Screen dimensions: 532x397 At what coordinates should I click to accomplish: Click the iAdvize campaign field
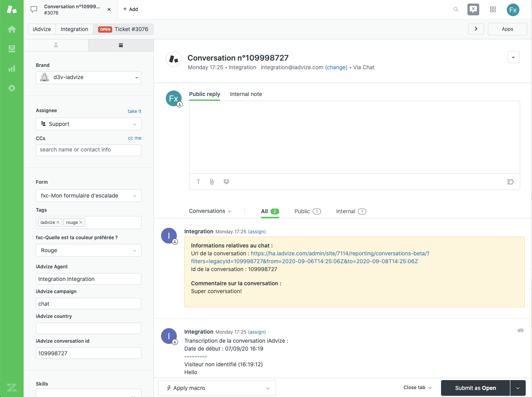[89, 304]
